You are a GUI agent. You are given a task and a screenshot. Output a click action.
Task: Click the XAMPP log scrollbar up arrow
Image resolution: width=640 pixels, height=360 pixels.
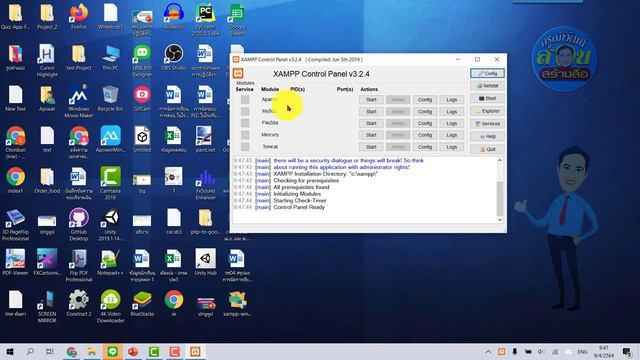click(x=500, y=161)
